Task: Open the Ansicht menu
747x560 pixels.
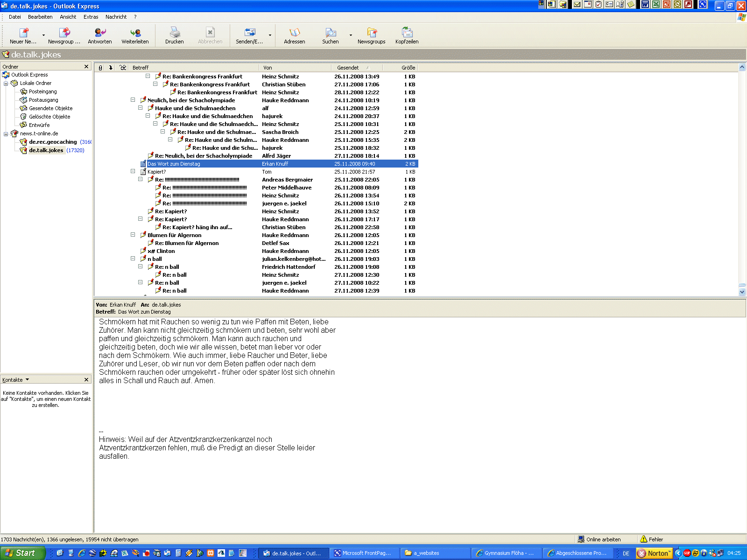Action: click(68, 17)
